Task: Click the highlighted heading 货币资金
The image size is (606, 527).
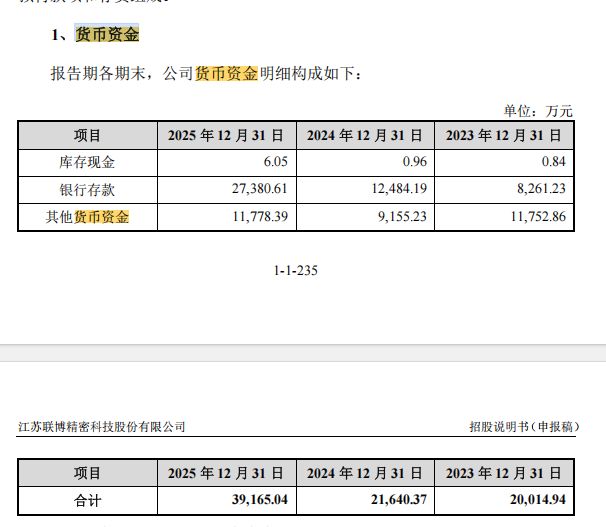Action: [107, 34]
